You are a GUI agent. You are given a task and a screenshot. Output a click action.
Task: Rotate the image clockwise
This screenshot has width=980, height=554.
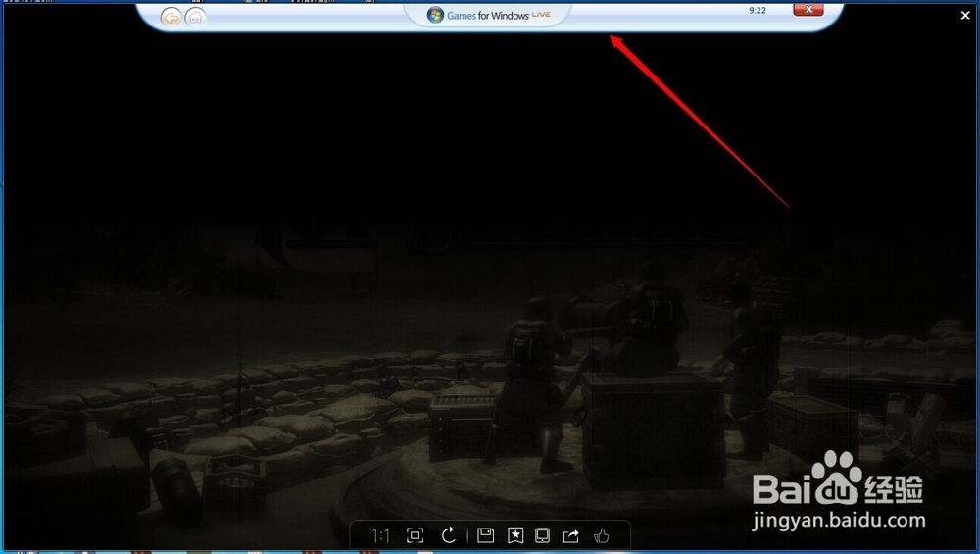coord(449,535)
